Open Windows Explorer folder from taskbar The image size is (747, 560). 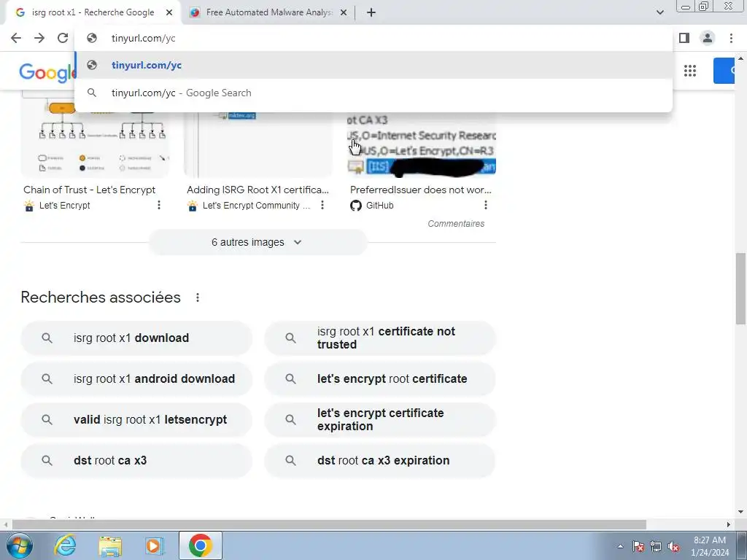click(110, 545)
